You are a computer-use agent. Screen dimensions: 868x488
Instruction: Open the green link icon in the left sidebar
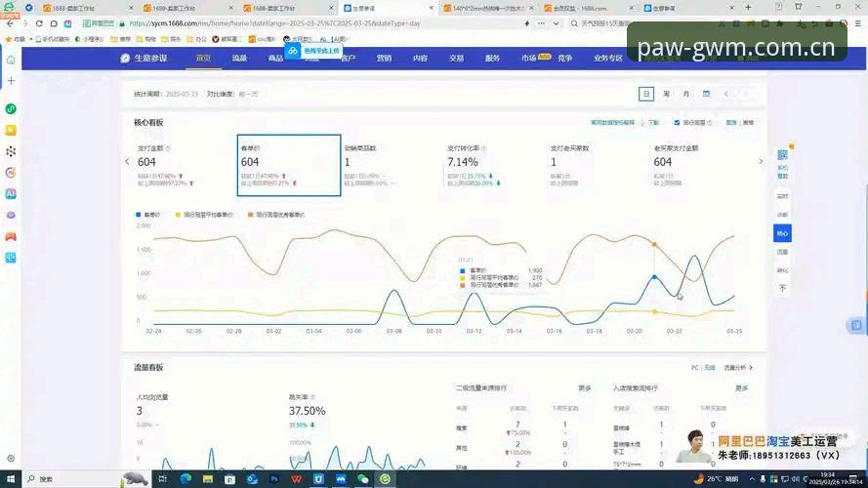11,109
